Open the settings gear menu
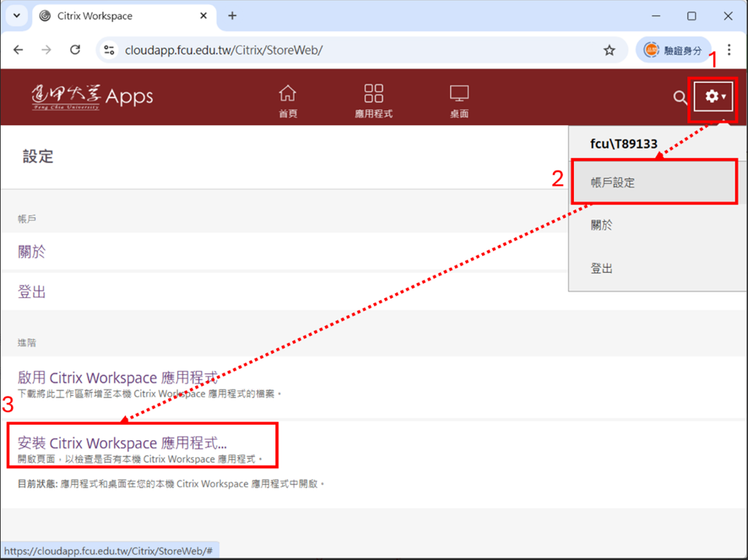748x560 pixels. coord(714,96)
